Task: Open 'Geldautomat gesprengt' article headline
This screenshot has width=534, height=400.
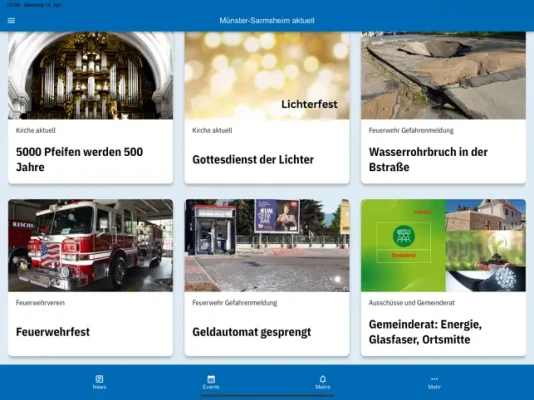Action: coord(252,332)
